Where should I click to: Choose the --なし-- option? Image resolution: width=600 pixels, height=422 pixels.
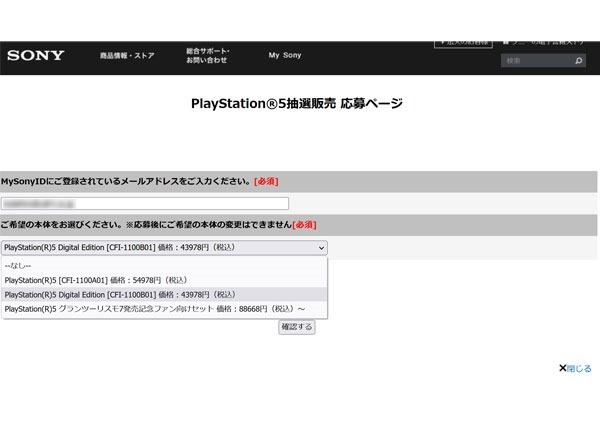[165, 266]
